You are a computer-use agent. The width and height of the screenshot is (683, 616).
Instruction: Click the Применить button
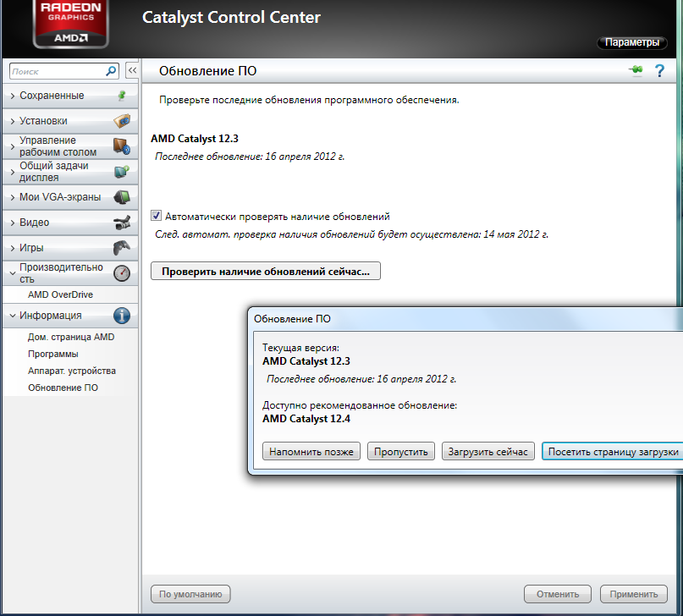click(634, 594)
